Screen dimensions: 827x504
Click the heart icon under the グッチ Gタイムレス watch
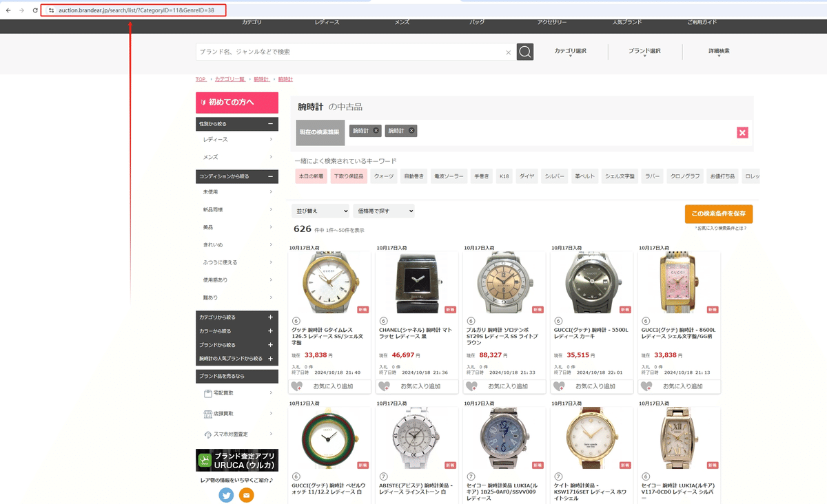[x=297, y=386]
